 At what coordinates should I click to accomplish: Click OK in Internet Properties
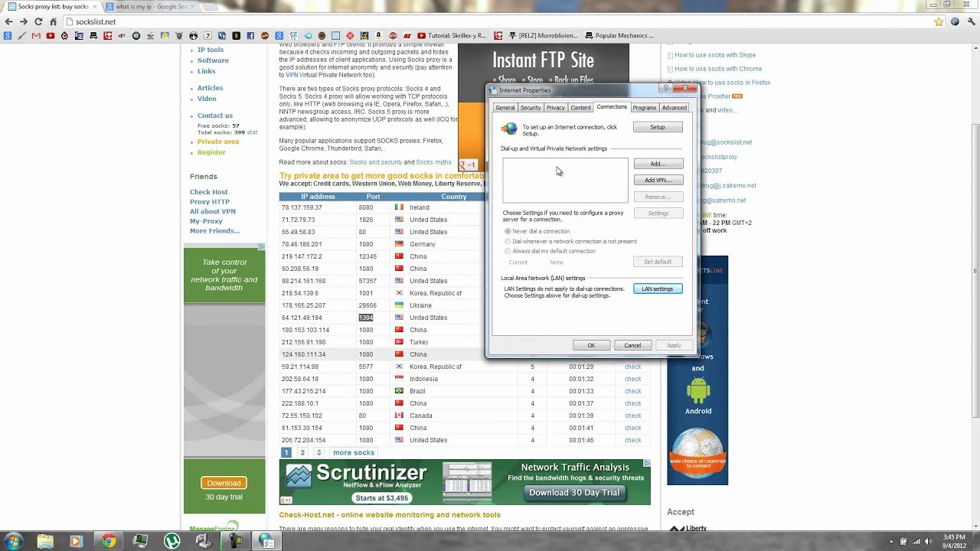pyautogui.click(x=591, y=346)
